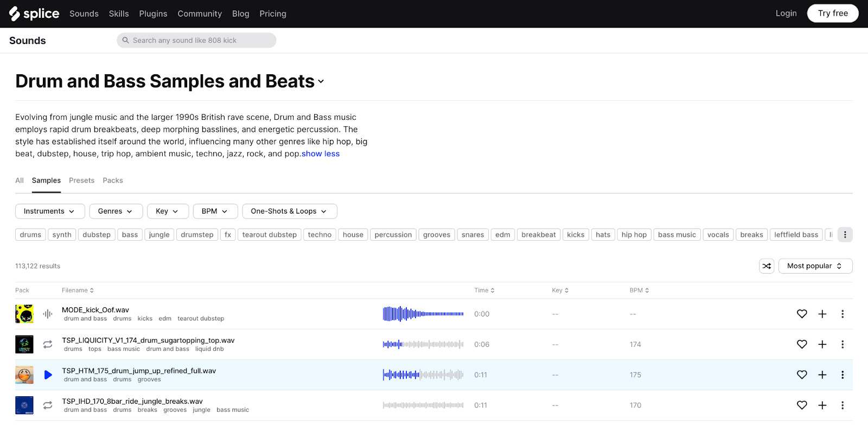Toggle the dubstep tag filter
868x425 pixels.
(x=97, y=235)
